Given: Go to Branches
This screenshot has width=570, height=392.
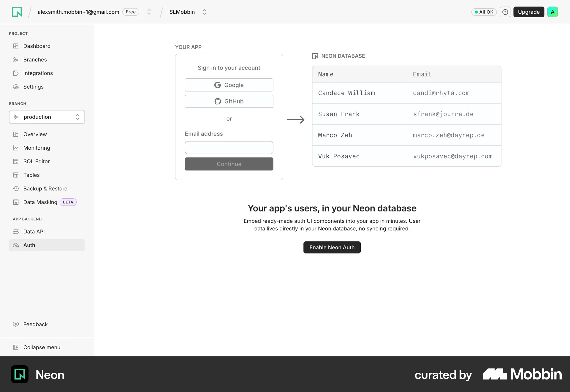Looking at the screenshot, I should (x=47, y=60).
